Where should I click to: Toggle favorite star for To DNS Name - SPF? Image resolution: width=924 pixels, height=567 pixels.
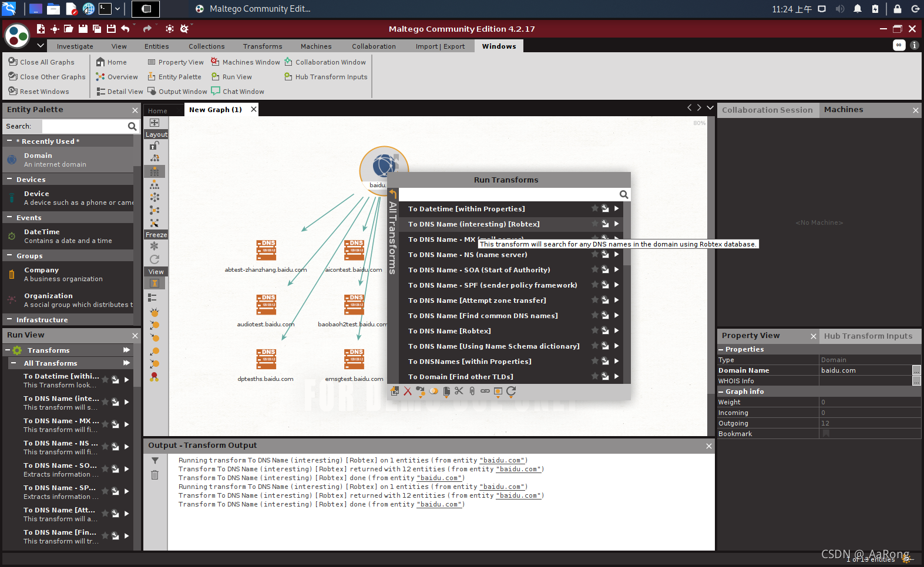pyautogui.click(x=594, y=285)
